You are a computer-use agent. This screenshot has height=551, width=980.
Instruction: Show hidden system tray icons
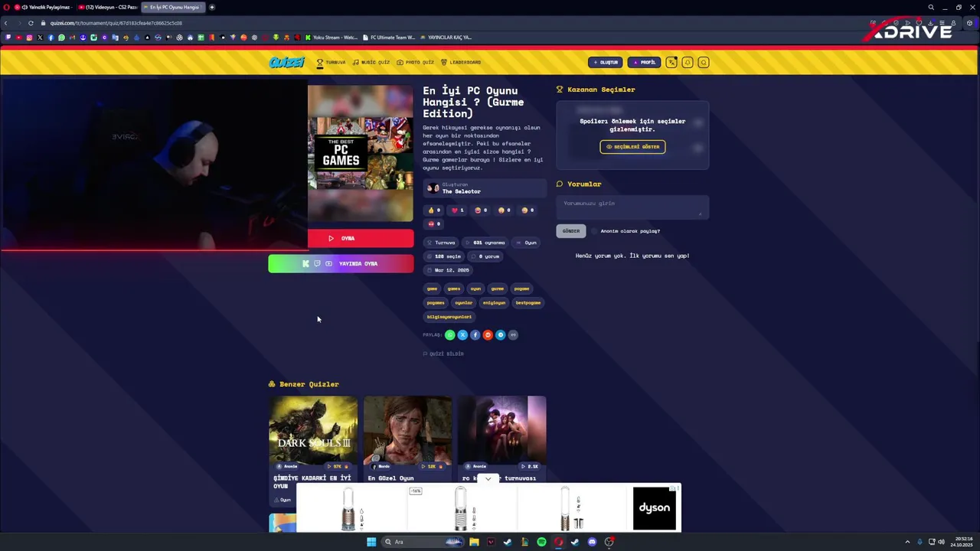point(907,542)
